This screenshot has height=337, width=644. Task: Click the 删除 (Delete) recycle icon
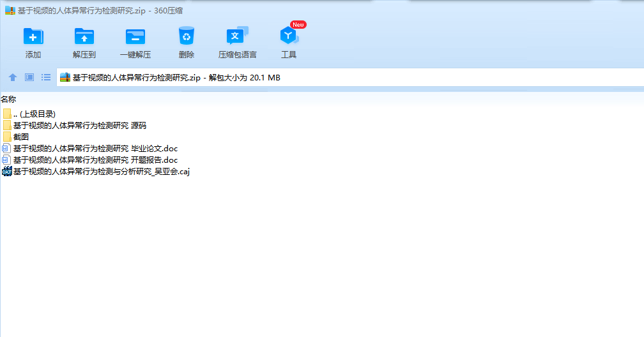point(187,36)
